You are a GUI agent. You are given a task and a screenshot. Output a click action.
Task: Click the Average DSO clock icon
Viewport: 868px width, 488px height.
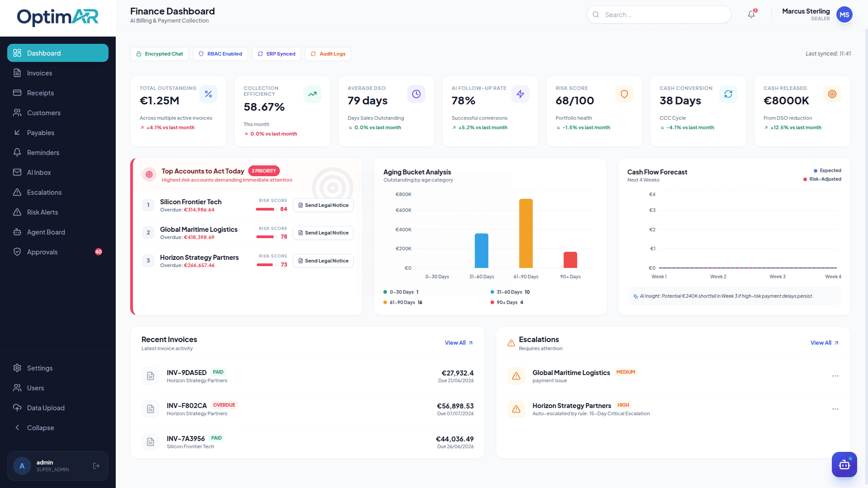point(416,94)
